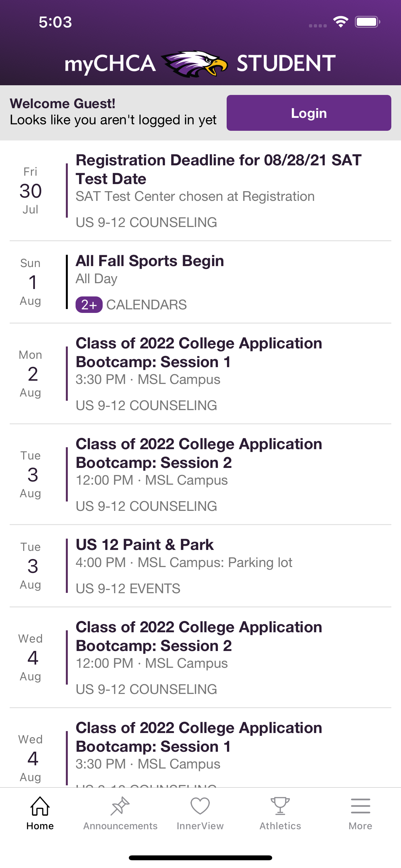Select the Athletics tab label
The height and width of the screenshot is (868, 401).
click(280, 826)
